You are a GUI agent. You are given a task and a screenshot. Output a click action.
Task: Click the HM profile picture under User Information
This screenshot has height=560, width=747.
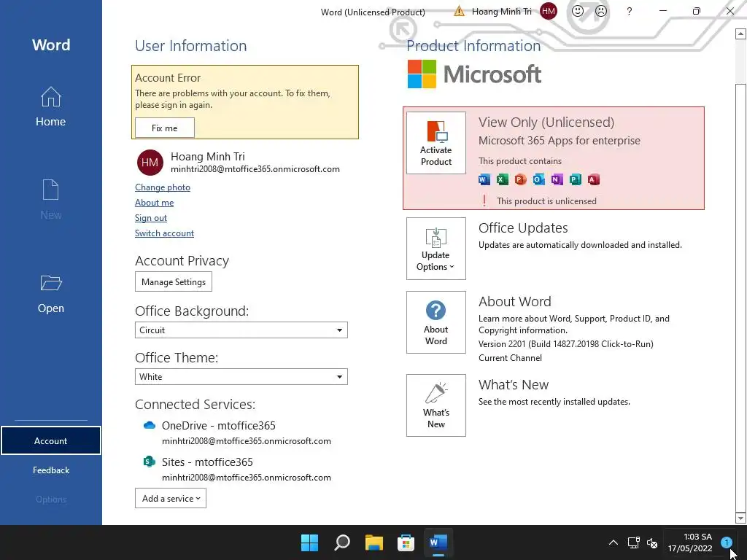pos(150,163)
